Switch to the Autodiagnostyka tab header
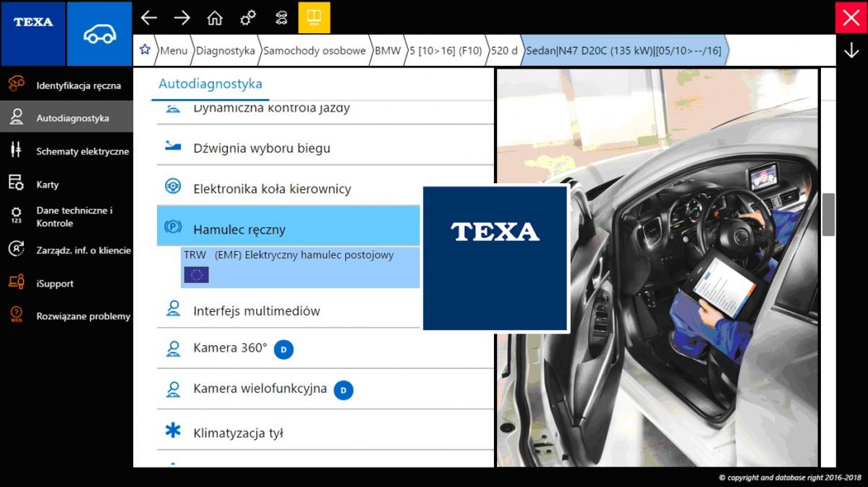Screen dimensions: 868x487 point(210,84)
